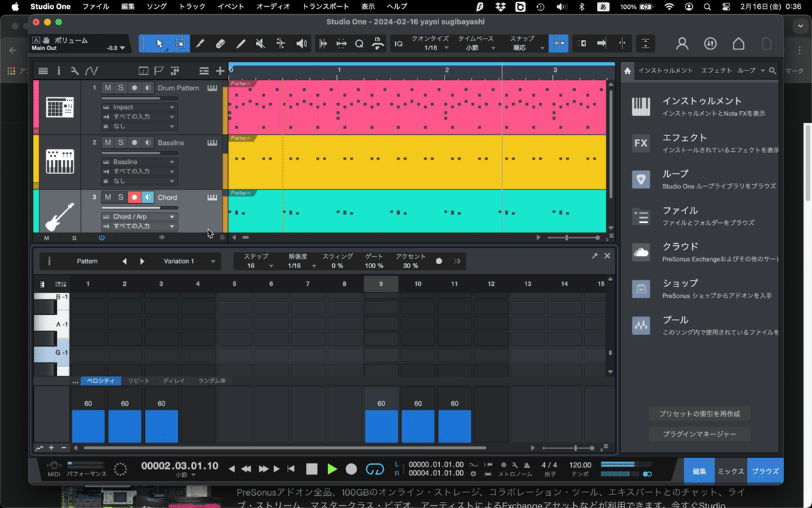This screenshot has height=508, width=812.
Task: Select the Arrow tool in the toolbar
Action: [x=160, y=43]
